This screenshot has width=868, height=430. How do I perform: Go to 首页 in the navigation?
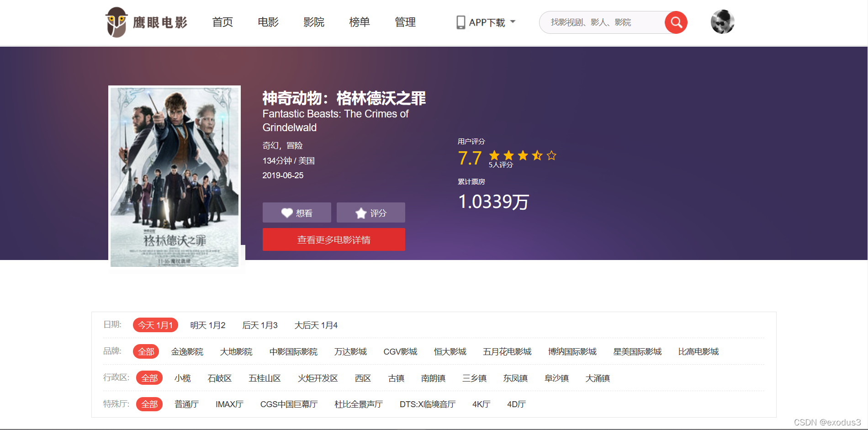coord(222,22)
